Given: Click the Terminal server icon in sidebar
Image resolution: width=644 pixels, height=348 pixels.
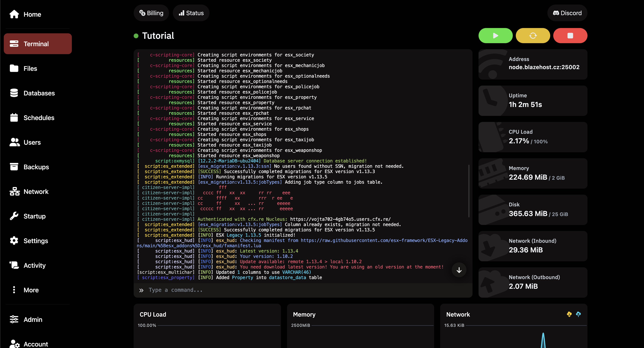Looking at the screenshot, I should [14, 44].
